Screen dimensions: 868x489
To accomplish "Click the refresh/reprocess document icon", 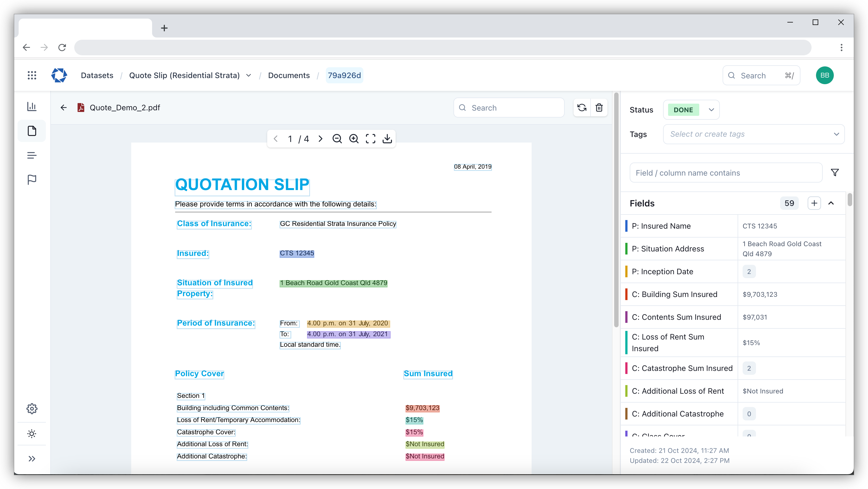I will pos(582,108).
